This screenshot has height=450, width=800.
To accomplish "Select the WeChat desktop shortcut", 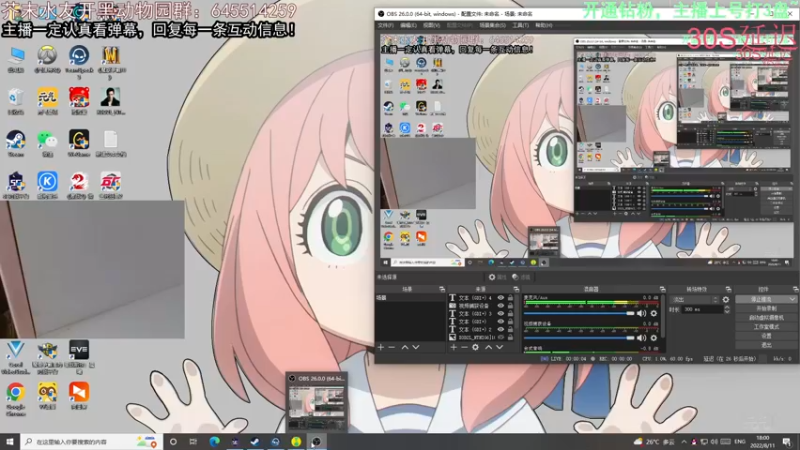I will (47, 143).
